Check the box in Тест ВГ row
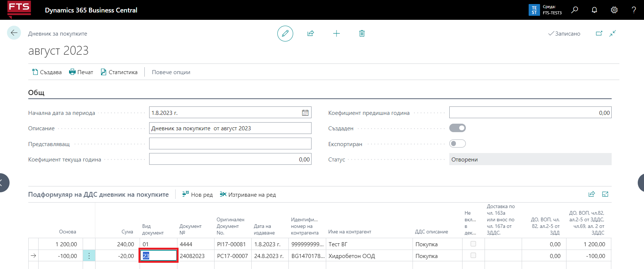This screenshot has width=644, height=269. [473, 244]
